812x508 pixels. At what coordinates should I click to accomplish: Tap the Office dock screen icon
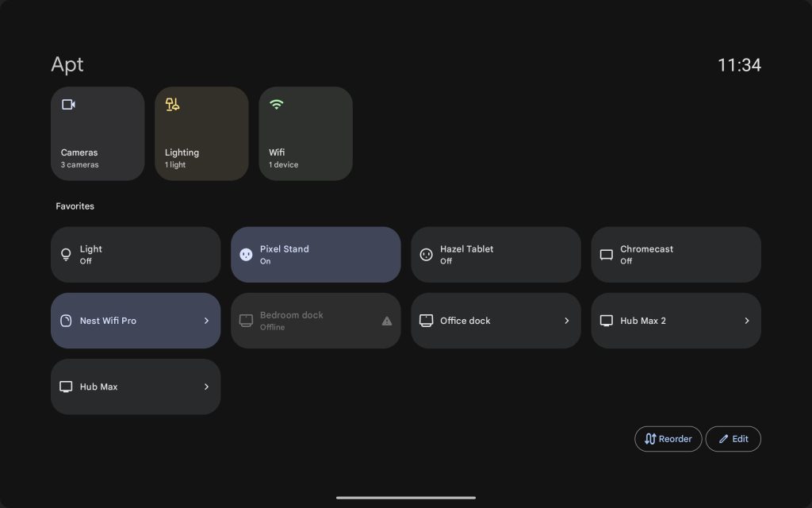pyautogui.click(x=427, y=321)
